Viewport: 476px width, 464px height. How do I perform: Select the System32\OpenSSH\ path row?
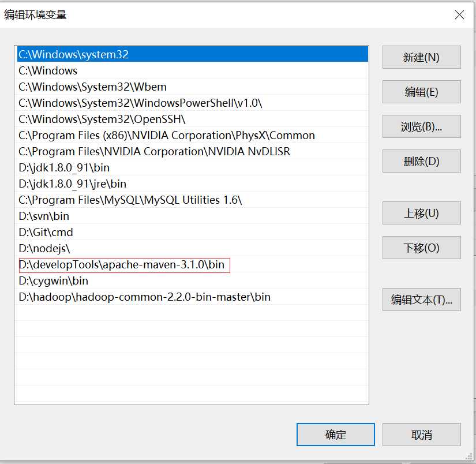click(192, 119)
